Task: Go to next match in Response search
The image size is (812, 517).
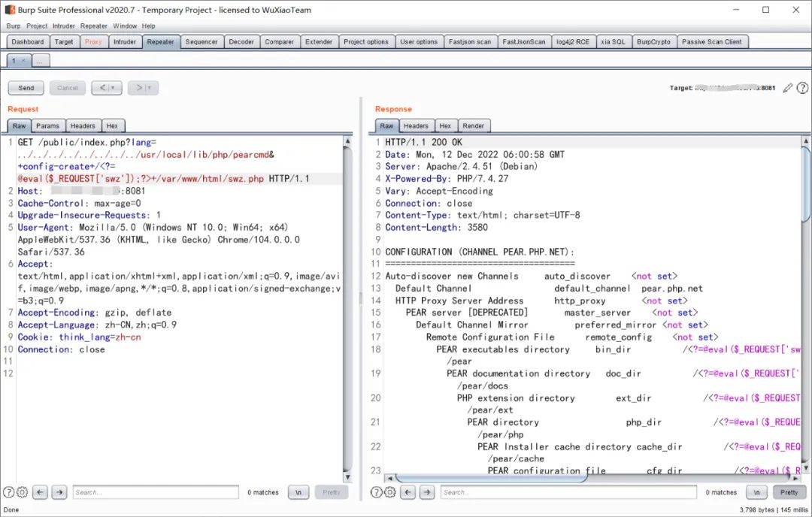Action: 427,492
